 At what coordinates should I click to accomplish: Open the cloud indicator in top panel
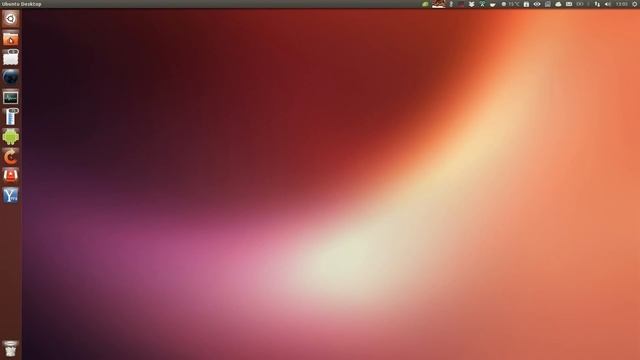coord(558,4)
